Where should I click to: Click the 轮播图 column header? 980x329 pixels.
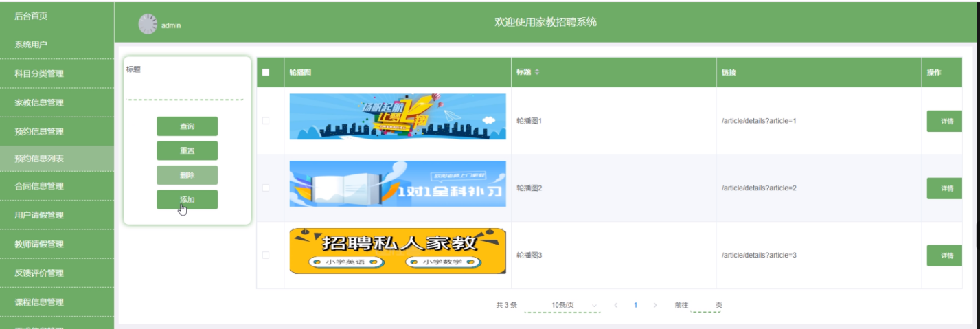coord(300,72)
